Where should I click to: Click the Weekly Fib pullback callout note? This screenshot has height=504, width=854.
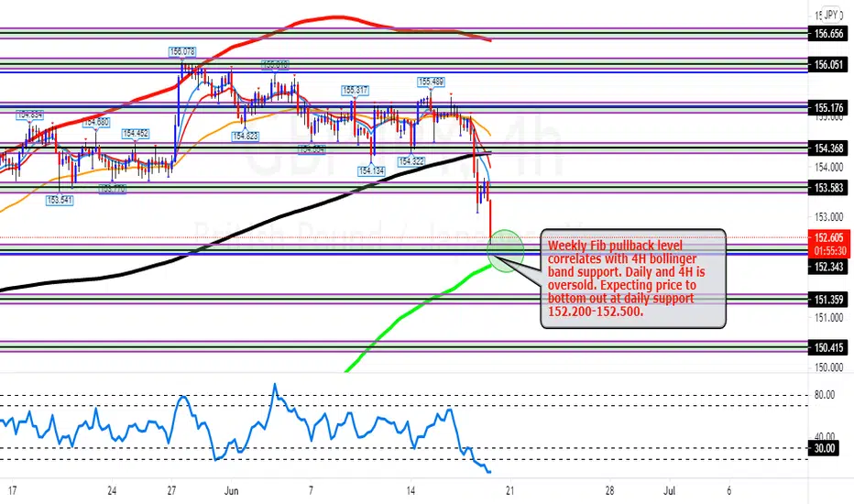[633, 279]
